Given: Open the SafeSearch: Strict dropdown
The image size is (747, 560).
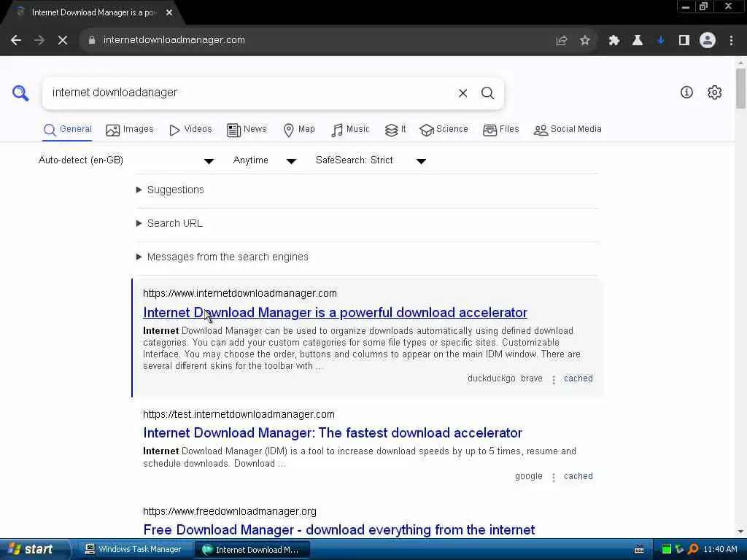Looking at the screenshot, I should click(371, 160).
